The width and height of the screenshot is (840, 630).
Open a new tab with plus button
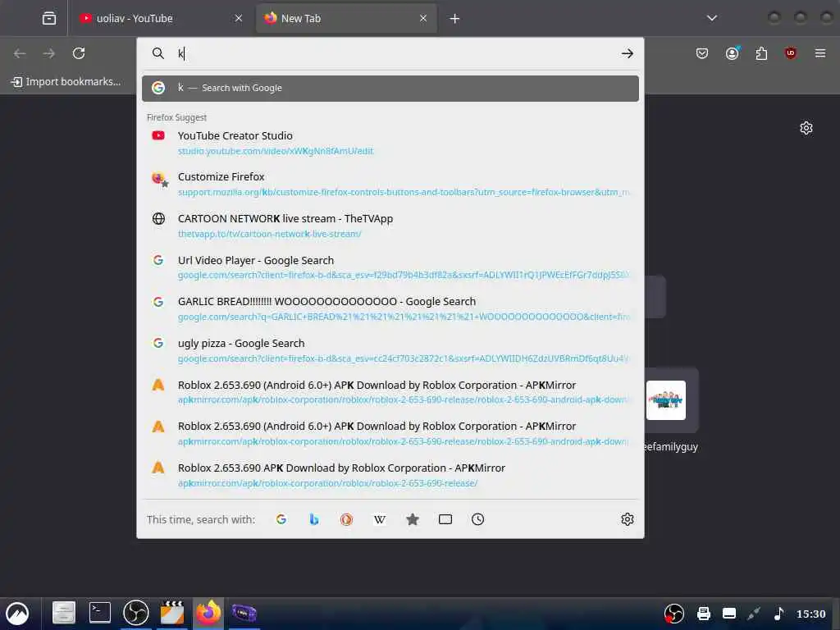454,19
